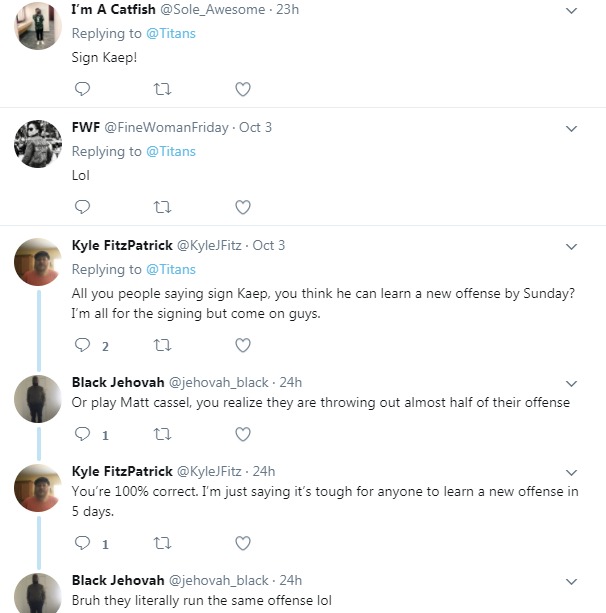
Task: Retweet Kyle FitzPatrick's Oct 3 tweet
Action: [163, 346]
